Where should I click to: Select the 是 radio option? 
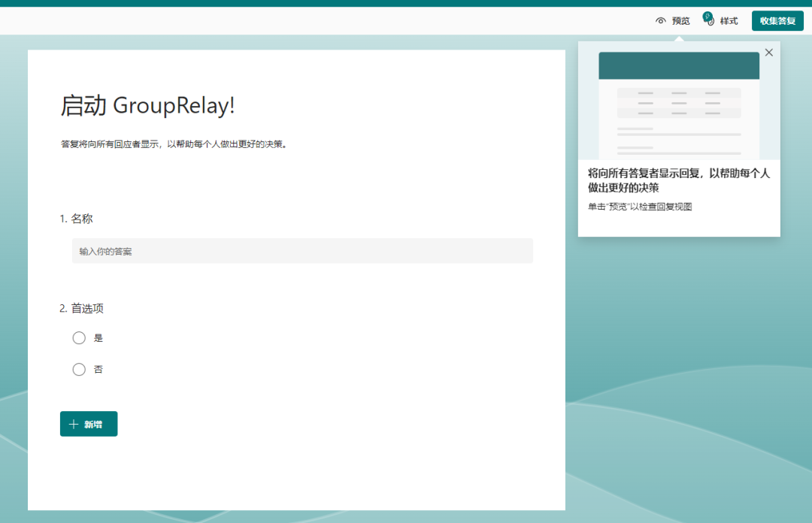click(x=79, y=338)
